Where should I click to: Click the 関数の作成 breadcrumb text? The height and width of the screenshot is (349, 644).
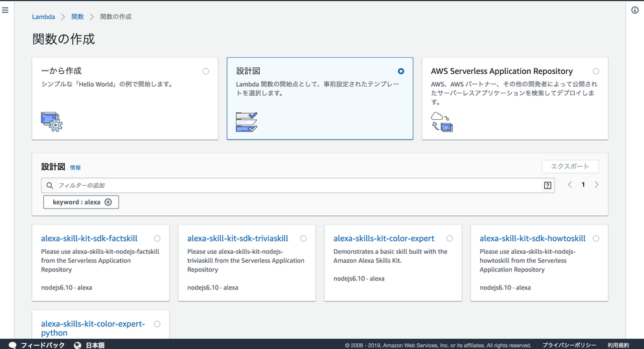[x=116, y=17]
